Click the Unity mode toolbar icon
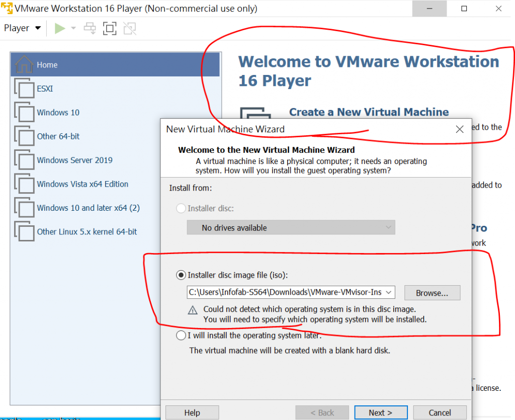The height and width of the screenshot is (420, 515). [130, 28]
